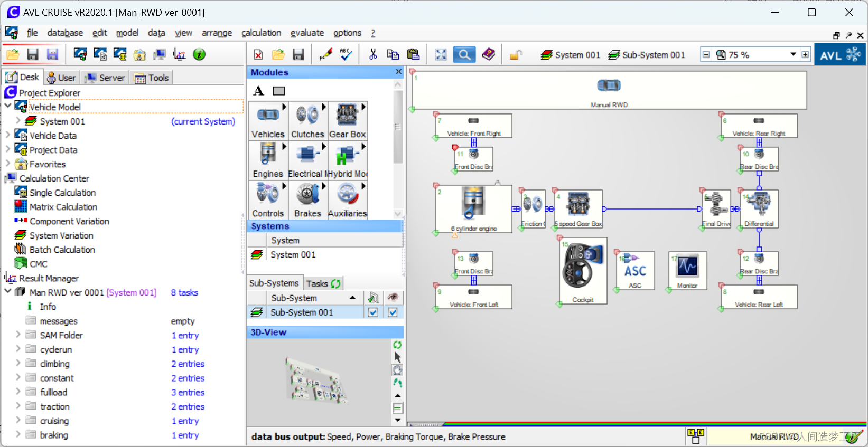
Task: Open the Controls module category
Action: tap(268, 200)
